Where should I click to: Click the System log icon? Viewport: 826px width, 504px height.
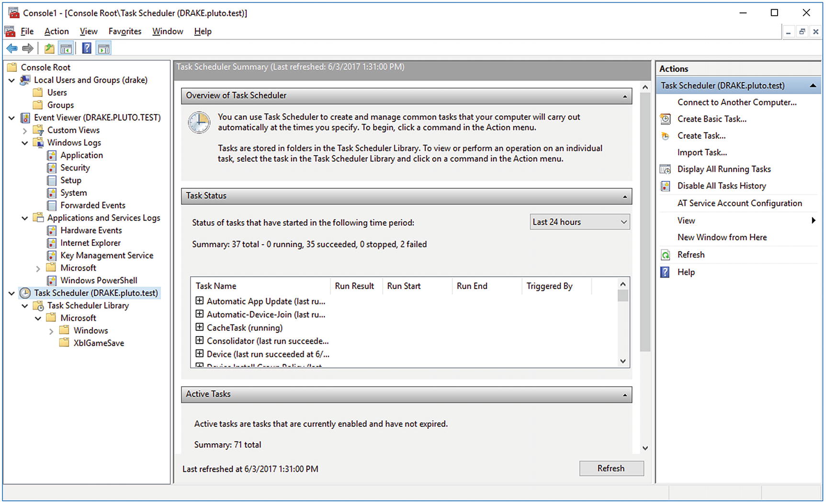(x=52, y=192)
